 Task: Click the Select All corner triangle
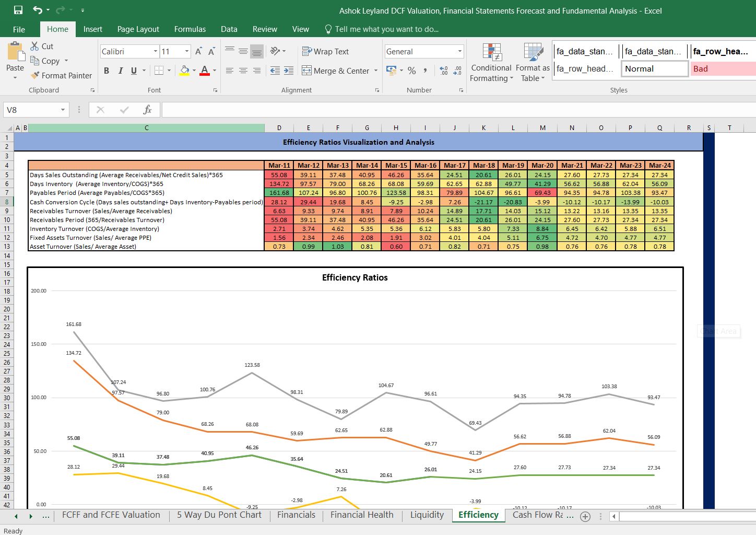point(9,128)
